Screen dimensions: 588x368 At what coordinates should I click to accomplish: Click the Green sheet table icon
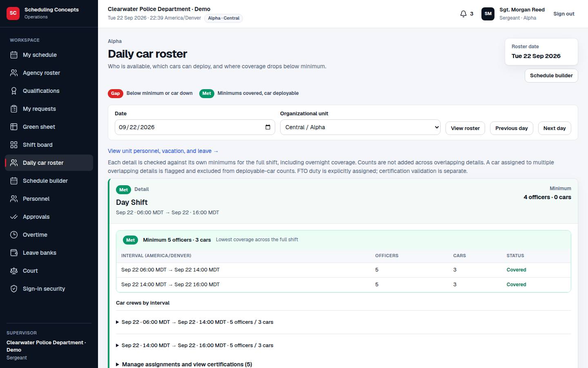tap(14, 127)
